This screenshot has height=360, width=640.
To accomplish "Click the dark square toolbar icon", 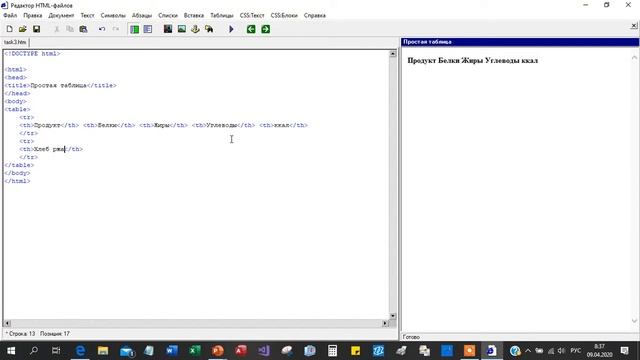I will point(168,29).
